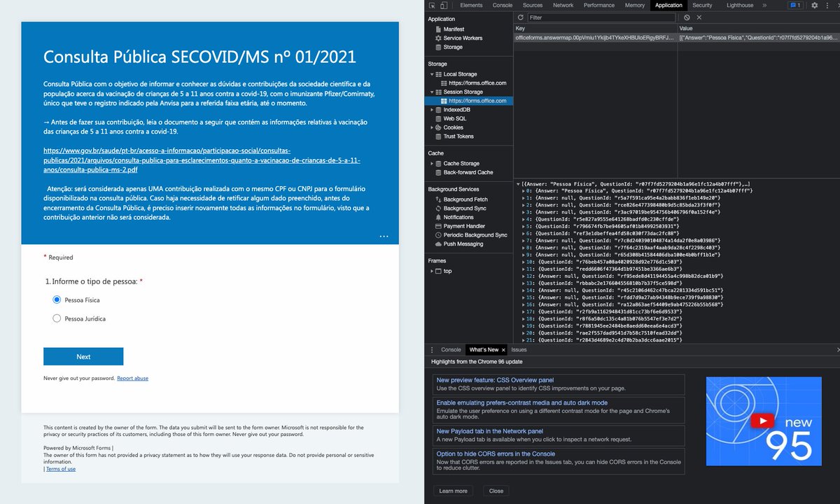840x504 pixels.
Task: Expand the top frame node under Frames
Action: point(432,271)
